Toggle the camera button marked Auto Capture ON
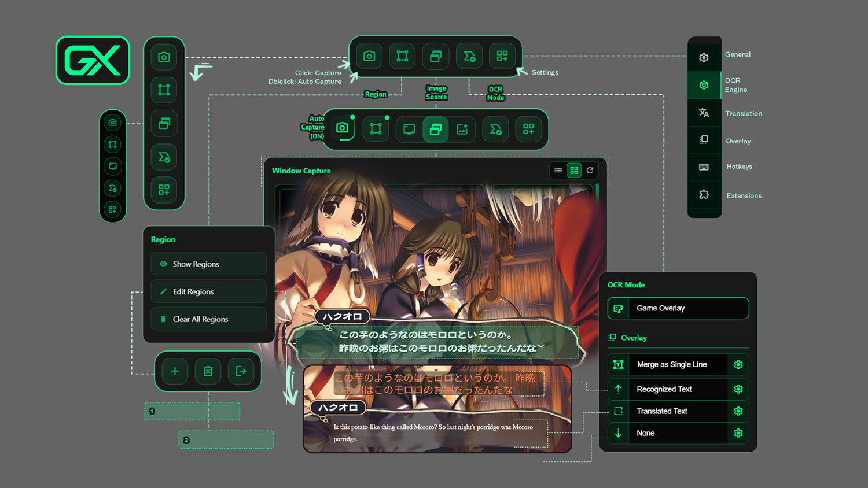The width and height of the screenshot is (868, 488). (x=342, y=128)
